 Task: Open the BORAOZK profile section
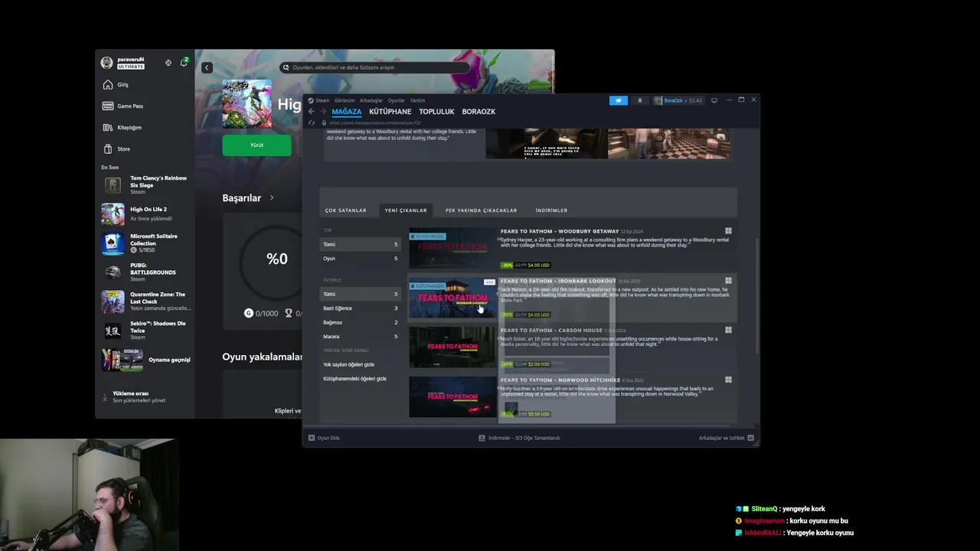(x=479, y=112)
